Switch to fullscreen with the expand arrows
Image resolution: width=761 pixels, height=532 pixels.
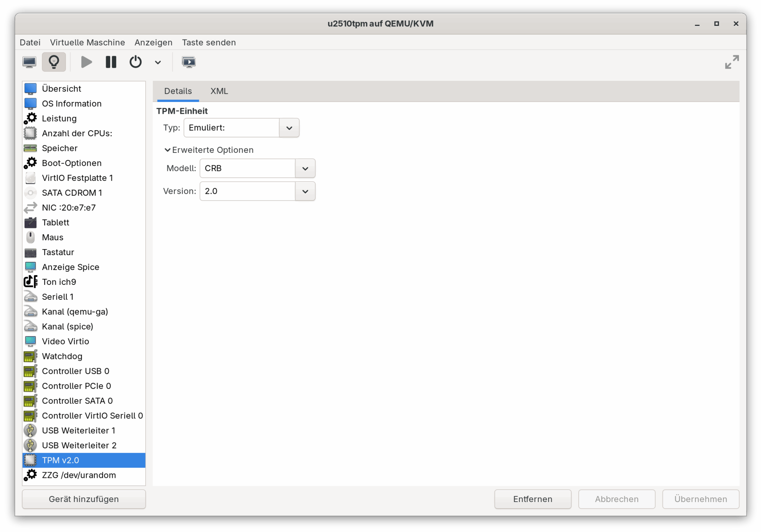pos(732,62)
